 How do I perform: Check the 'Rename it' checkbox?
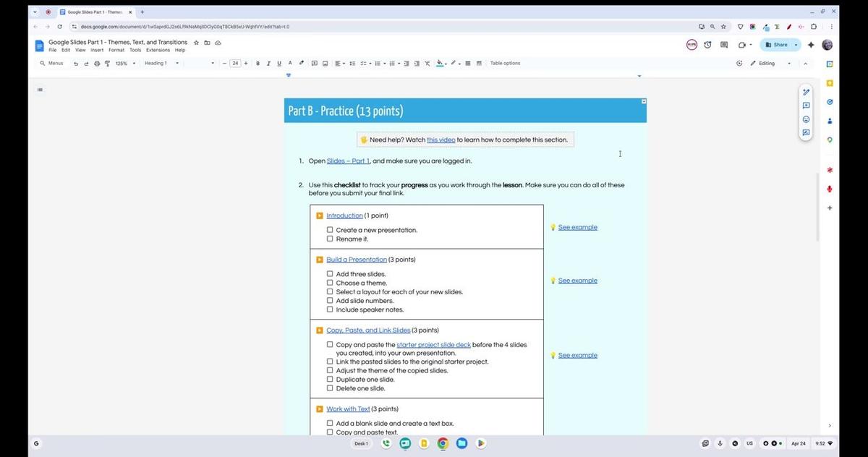[330, 239]
